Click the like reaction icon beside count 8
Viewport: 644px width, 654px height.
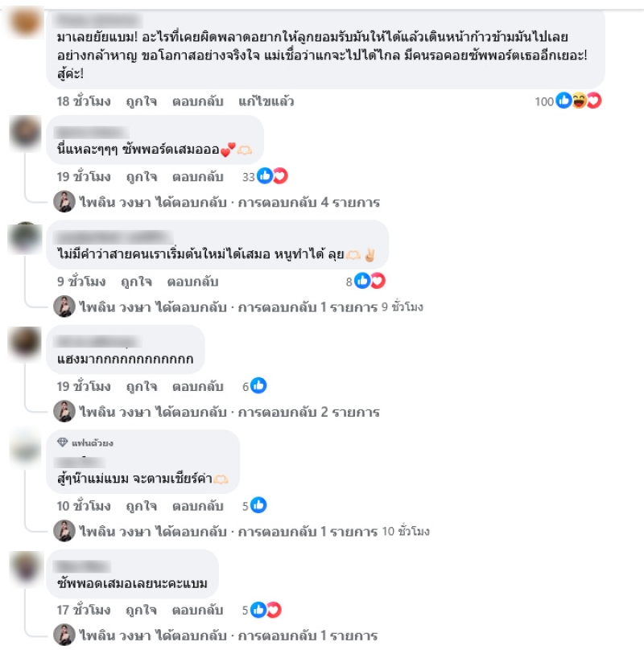(x=362, y=281)
